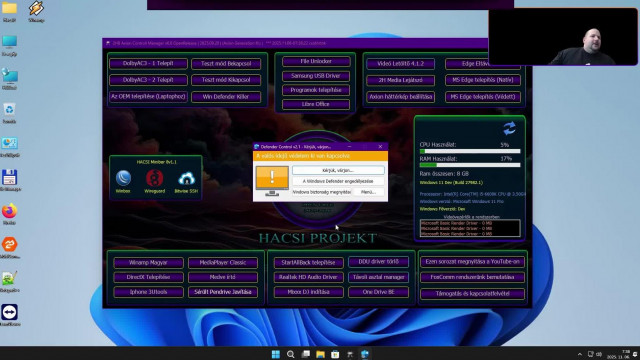Open the Bitvise SSH cloud icon
Image resolution: width=640 pixels, height=360 pixels.
[x=186, y=178]
